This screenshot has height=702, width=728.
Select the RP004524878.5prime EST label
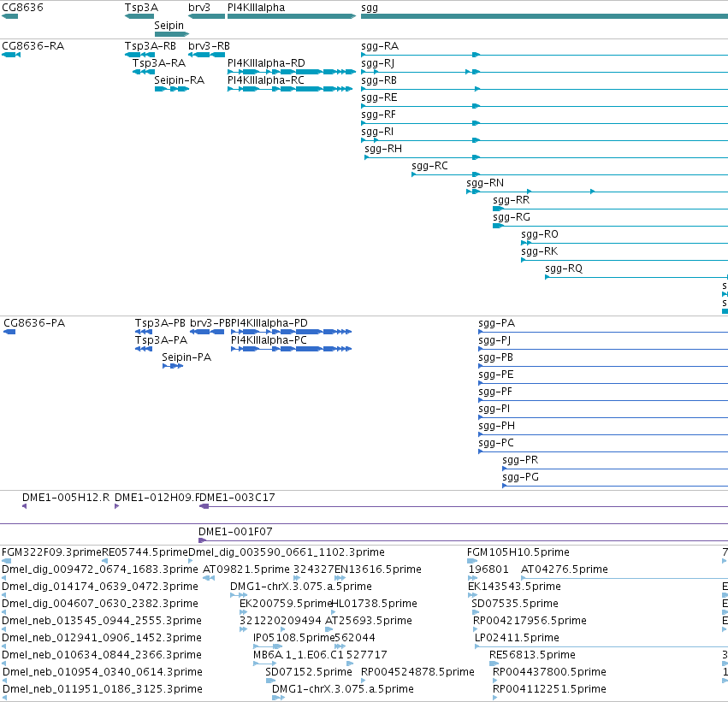tap(417, 672)
